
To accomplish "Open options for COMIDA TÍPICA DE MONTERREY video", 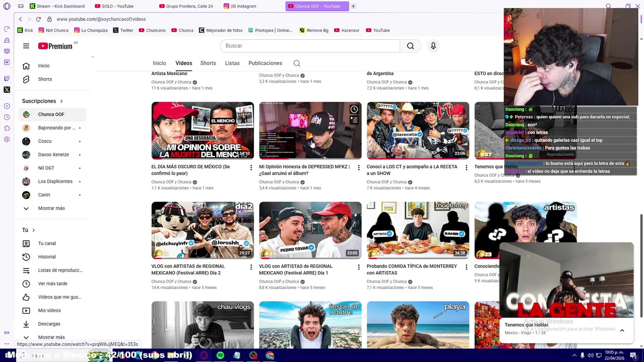I will tap(466, 267).
